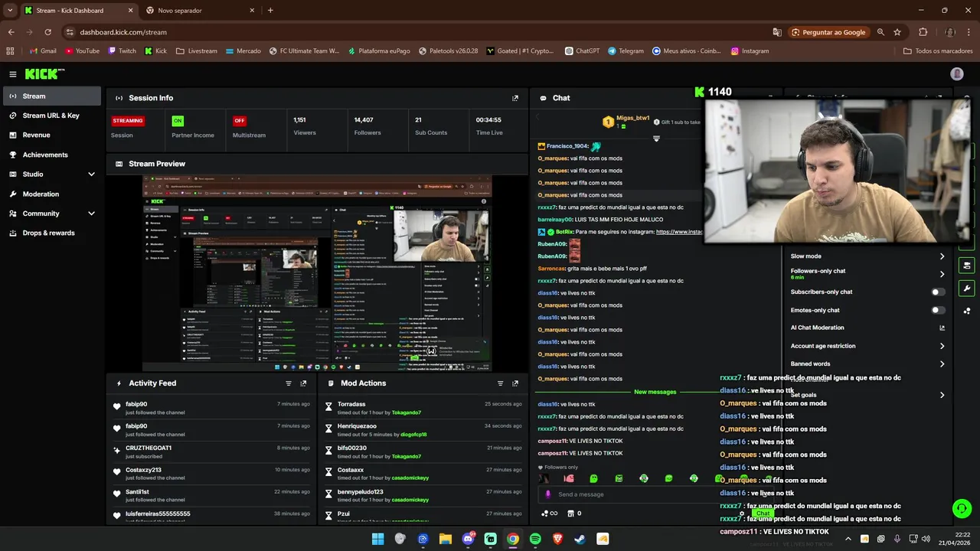Open the Moderation page

tap(51, 194)
